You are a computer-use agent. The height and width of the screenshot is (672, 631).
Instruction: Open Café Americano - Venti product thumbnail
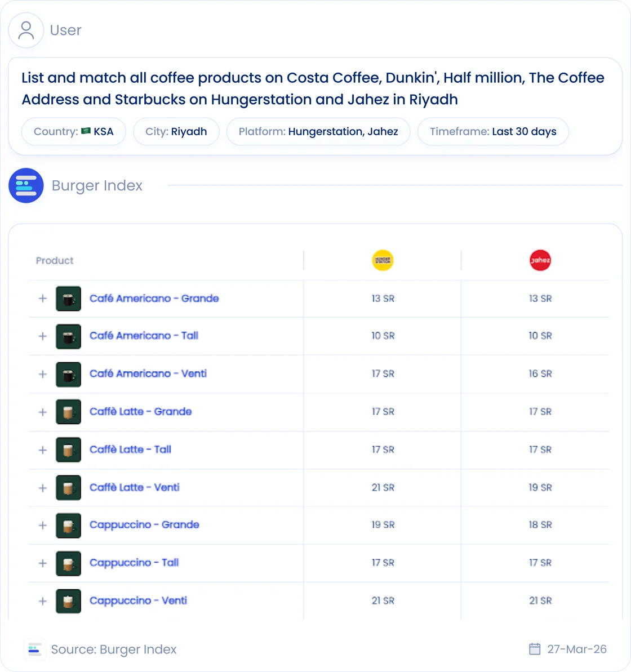[x=69, y=375]
